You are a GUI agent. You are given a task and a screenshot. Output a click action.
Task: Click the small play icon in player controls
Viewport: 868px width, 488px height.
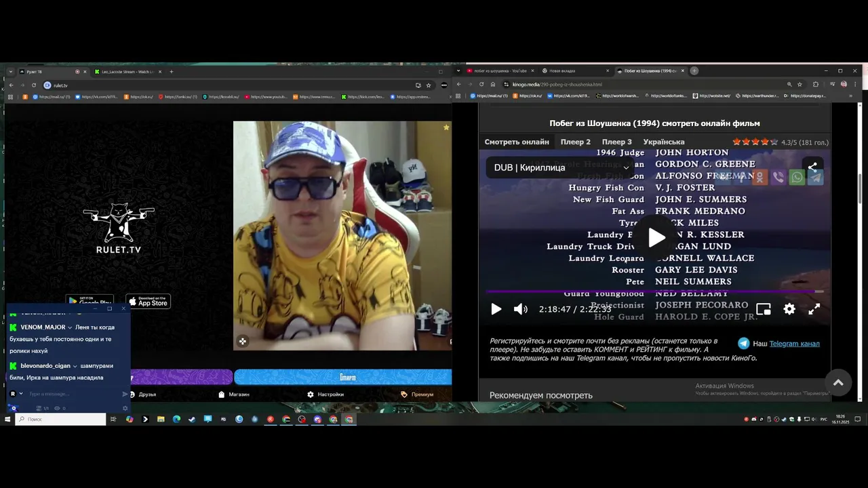496,309
